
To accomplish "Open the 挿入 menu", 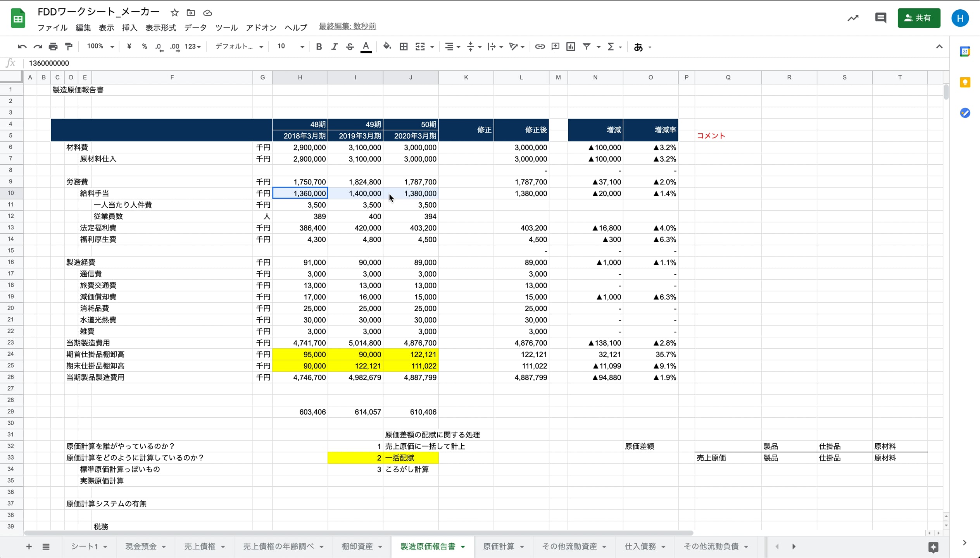I will [129, 27].
